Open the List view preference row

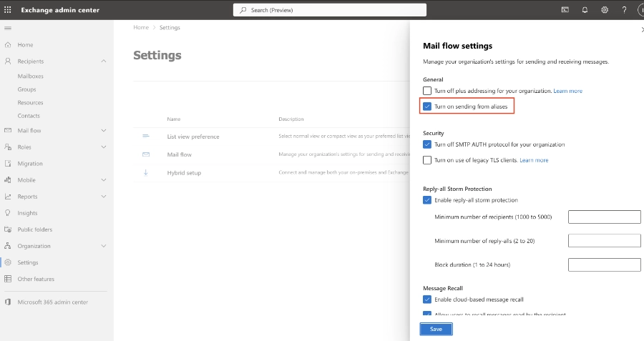click(271, 137)
